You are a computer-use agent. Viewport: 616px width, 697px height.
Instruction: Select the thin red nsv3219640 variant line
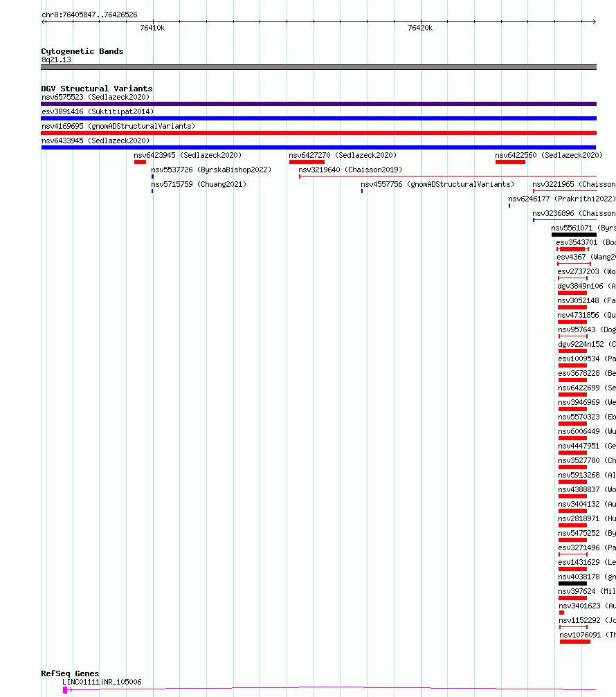[448, 176]
